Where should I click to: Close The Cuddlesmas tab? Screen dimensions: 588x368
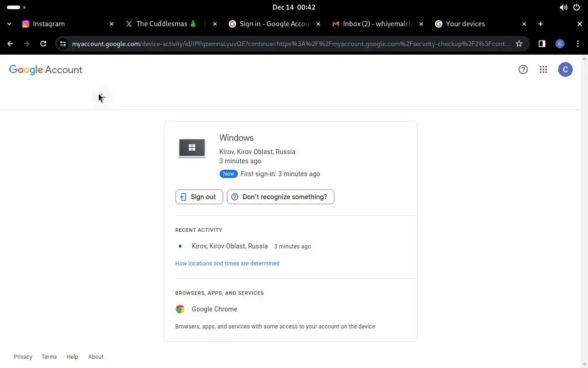pyautogui.click(x=215, y=24)
